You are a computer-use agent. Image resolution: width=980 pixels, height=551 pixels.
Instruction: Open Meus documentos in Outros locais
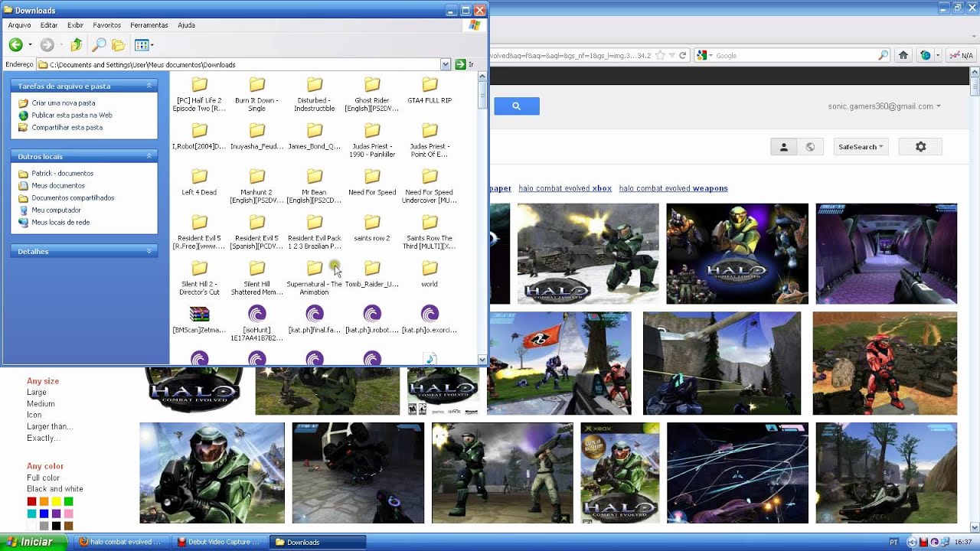point(58,186)
